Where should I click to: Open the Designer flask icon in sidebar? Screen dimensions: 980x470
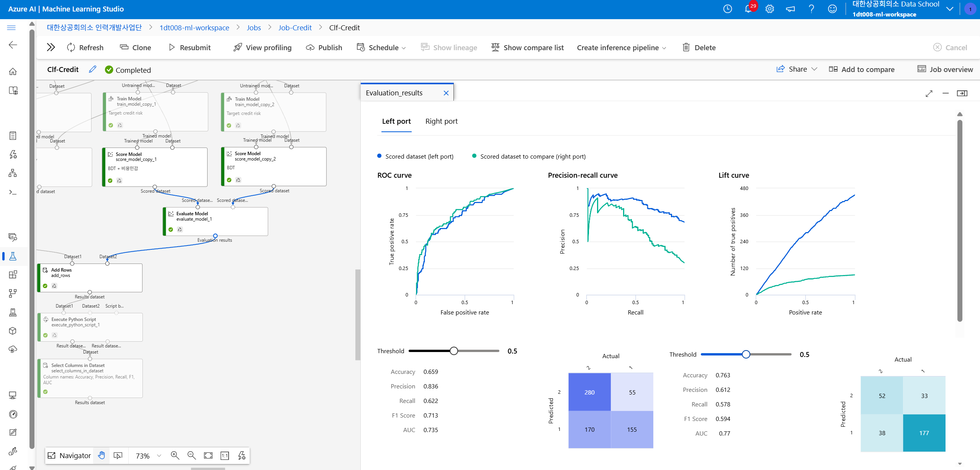[x=13, y=256]
